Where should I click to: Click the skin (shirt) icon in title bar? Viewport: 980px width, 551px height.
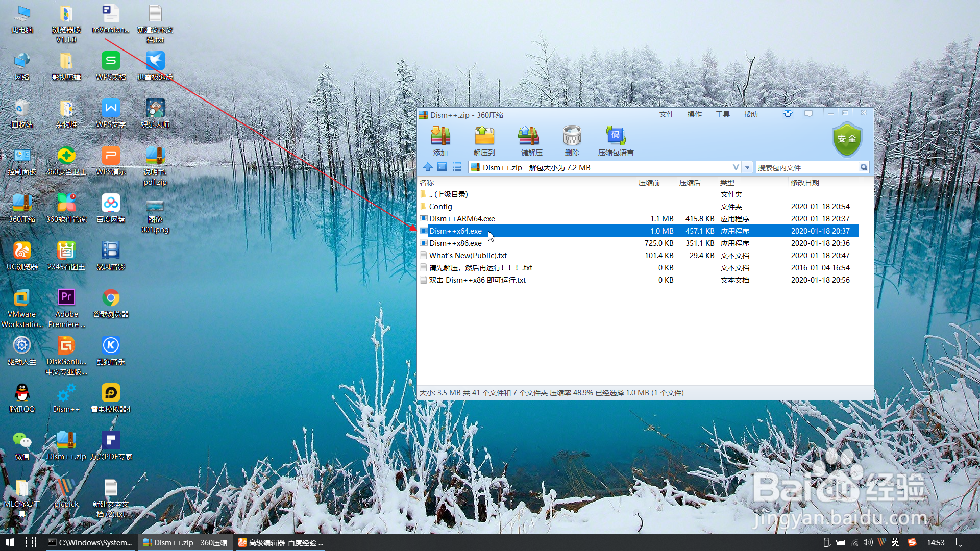[788, 114]
